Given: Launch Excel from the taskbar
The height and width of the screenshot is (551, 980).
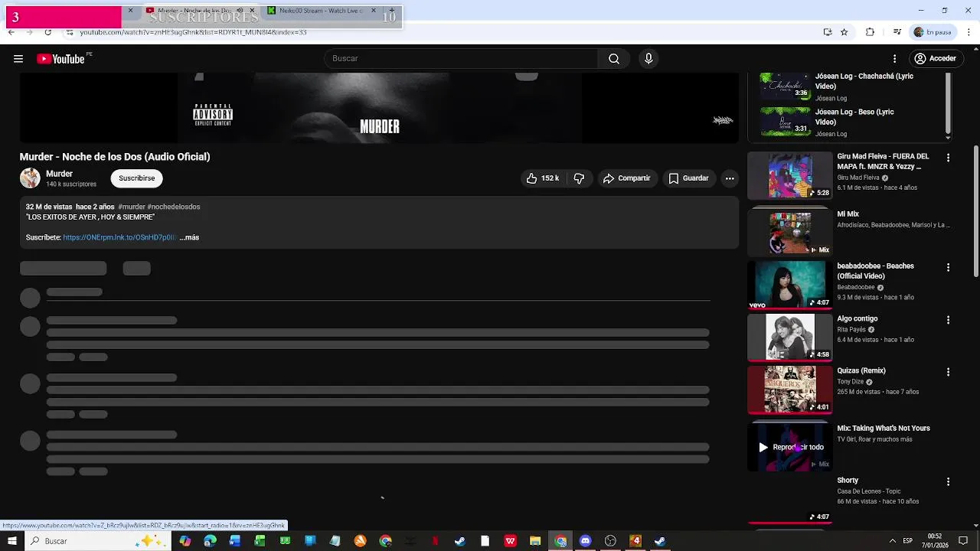Looking at the screenshot, I should coord(260,541).
